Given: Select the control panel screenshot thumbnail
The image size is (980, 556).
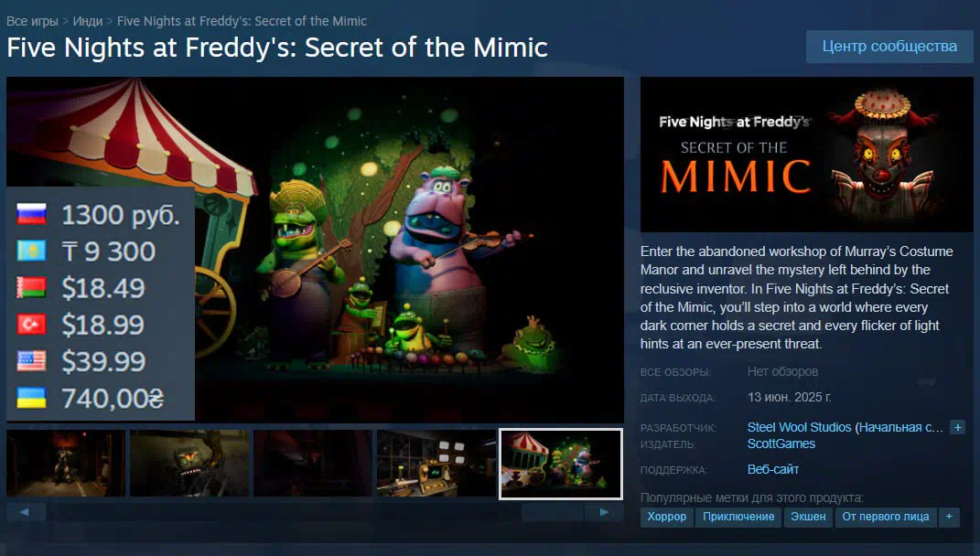Looking at the screenshot, I should [x=436, y=464].
